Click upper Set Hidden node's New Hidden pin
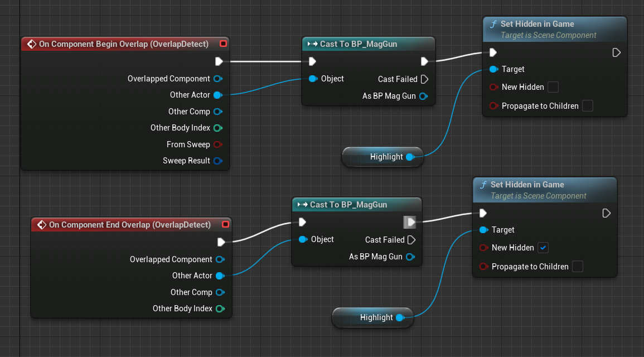The height and width of the screenshot is (357, 644). tap(493, 87)
